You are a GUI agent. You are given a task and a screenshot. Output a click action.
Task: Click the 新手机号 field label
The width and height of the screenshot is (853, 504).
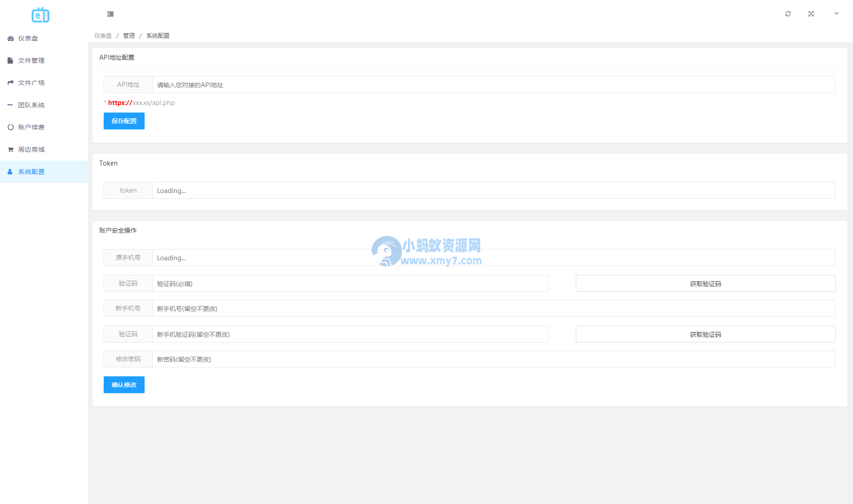(x=128, y=308)
